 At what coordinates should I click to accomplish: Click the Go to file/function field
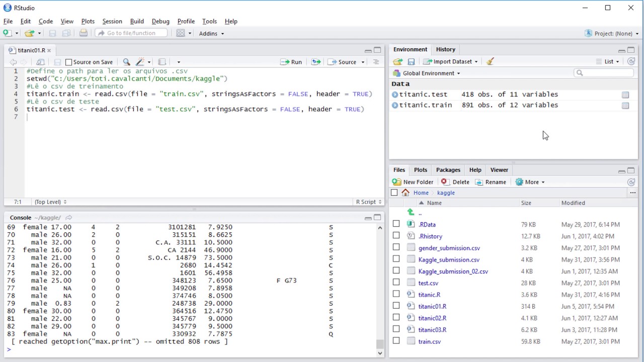(131, 33)
